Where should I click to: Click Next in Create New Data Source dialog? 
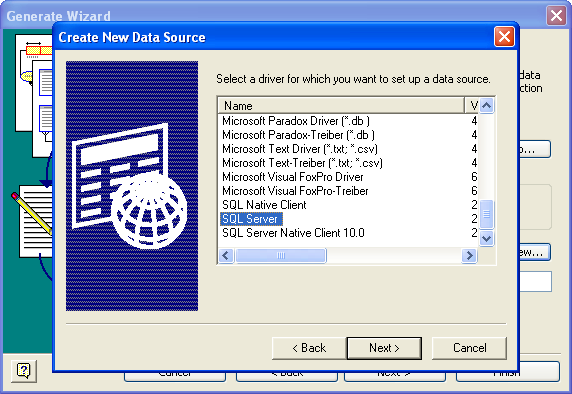click(x=384, y=348)
